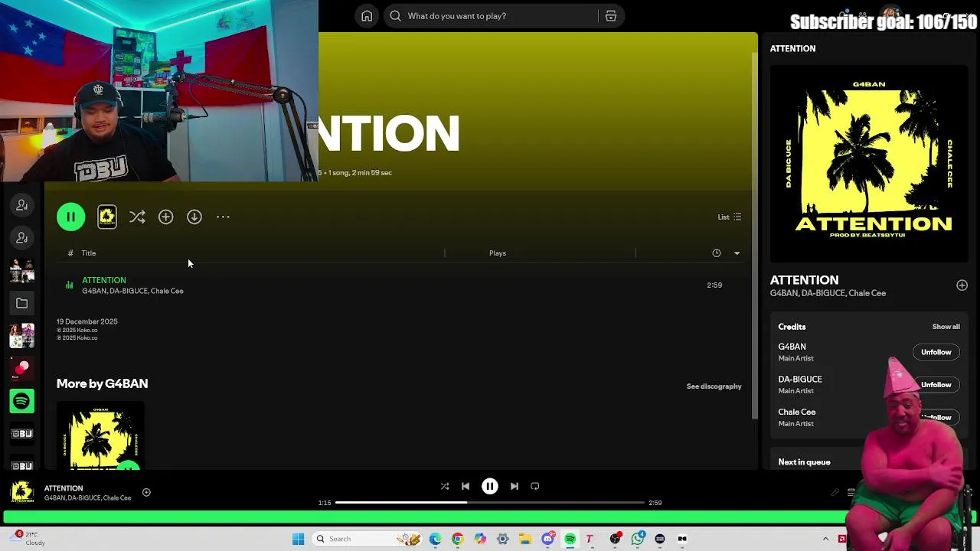Open the Windows Start menu
The image size is (980, 551).
pos(299,540)
